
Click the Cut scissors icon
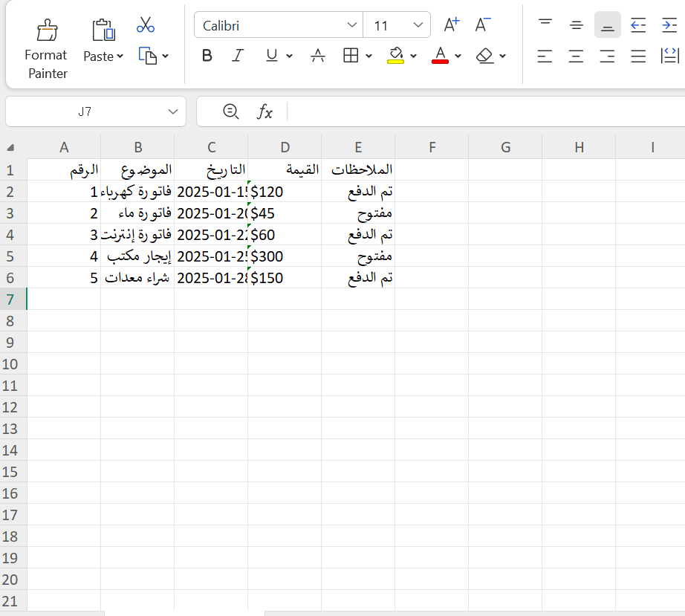[x=146, y=25]
